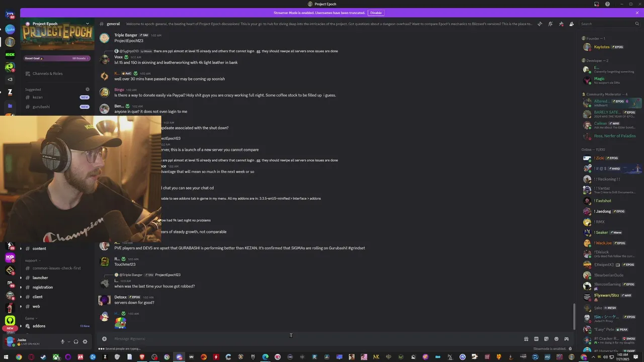The height and width of the screenshot is (362, 644).
Task: Click the Jaeke user avatar
Action: (10, 342)
